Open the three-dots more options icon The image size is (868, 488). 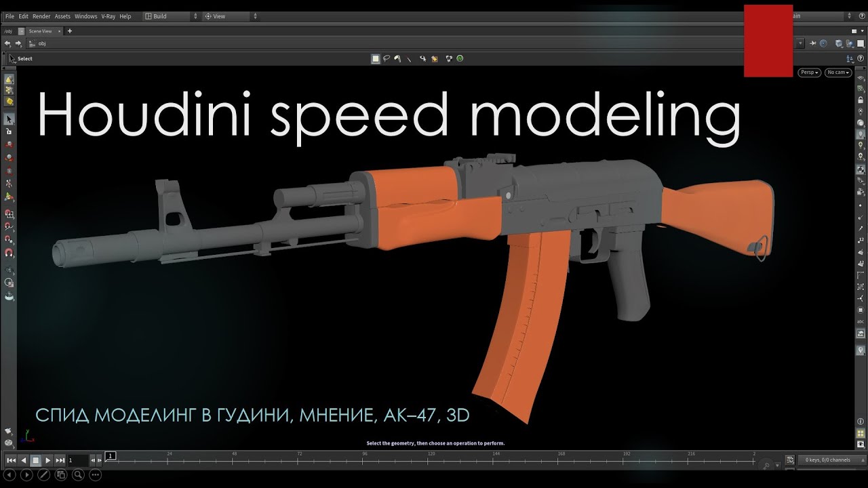point(95,475)
